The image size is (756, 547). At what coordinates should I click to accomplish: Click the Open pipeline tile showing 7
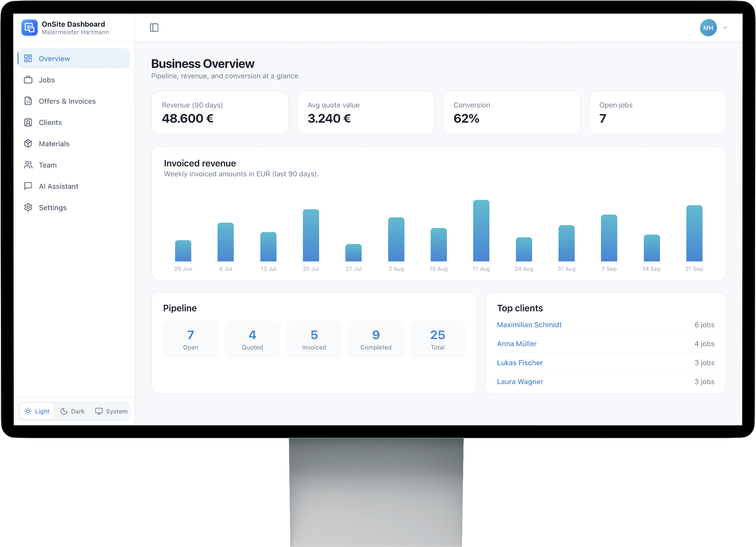(x=191, y=340)
